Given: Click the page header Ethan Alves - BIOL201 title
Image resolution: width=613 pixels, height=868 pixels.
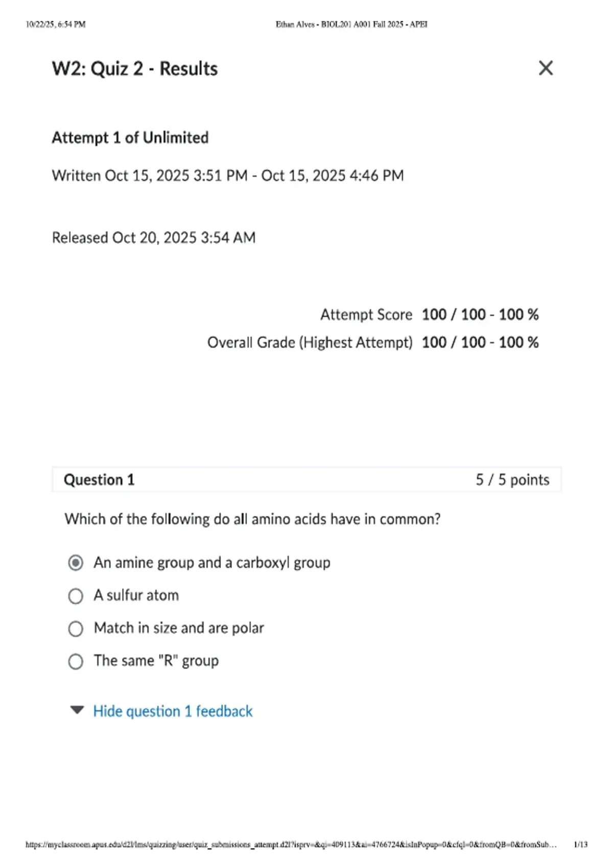Looking at the screenshot, I should coord(351,24).
